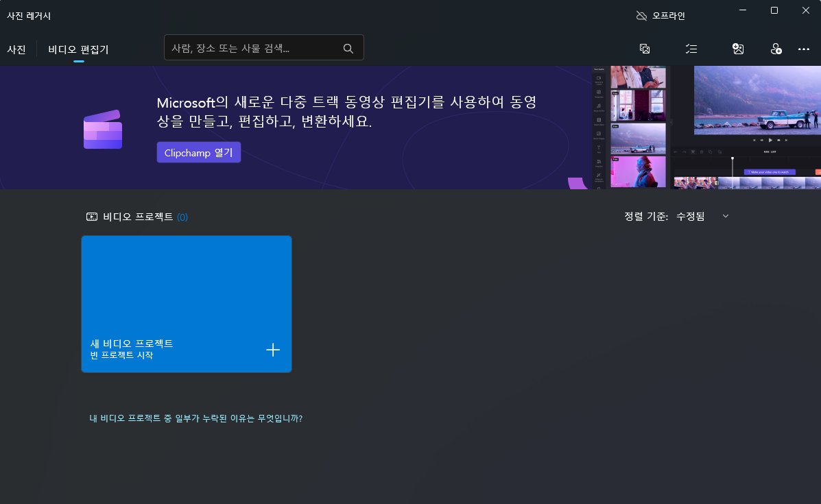The image size is (821, 504).
Task: Click the 비디오 프로젝트 section icon
Action: 92,217
